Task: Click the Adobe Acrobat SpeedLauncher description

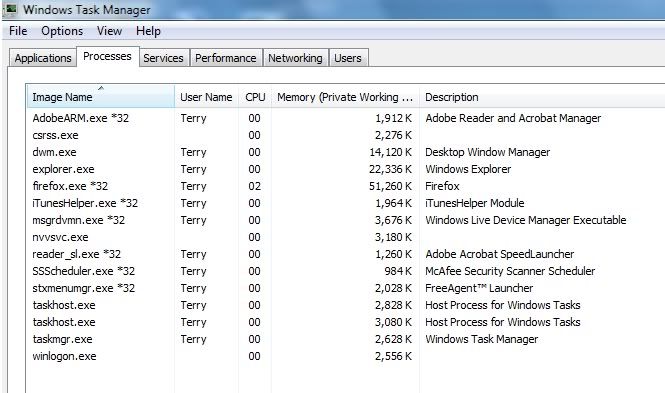Action: click(500, 254)
